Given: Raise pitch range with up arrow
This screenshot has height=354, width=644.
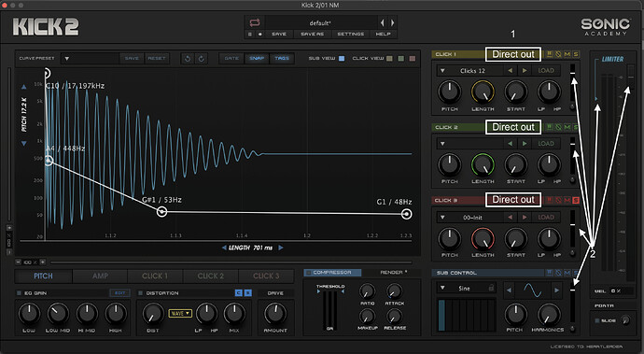Looking at the screenshot, I should coord(24,87).
